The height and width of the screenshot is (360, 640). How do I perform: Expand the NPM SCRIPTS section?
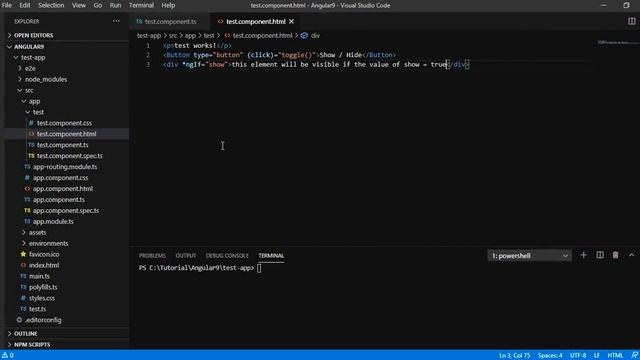(x=32, y=344)
